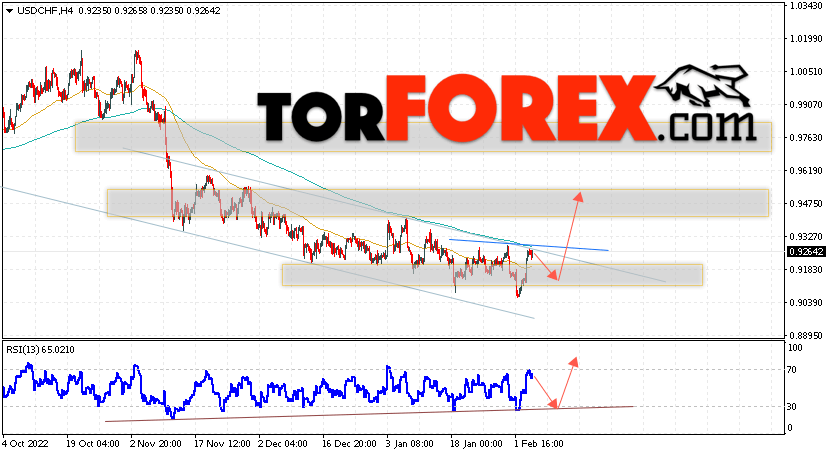
Task: Click the 16 Dec 20:00 time label
Action: (x=348, y=443)
